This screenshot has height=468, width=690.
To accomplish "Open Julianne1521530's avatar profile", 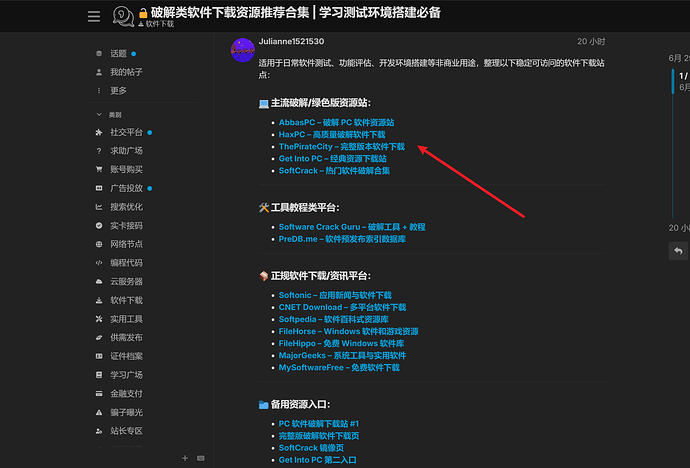I will 242,50.
